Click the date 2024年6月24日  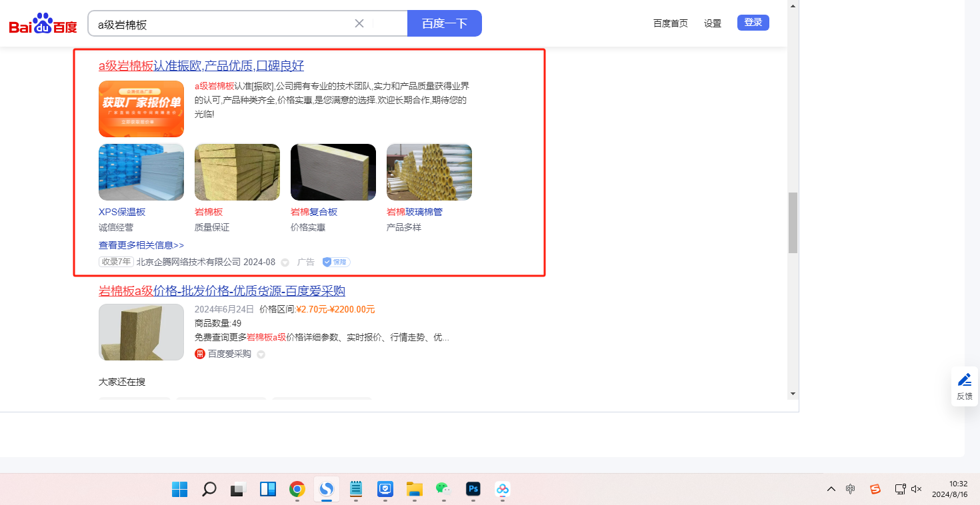[x=225, y=309]
